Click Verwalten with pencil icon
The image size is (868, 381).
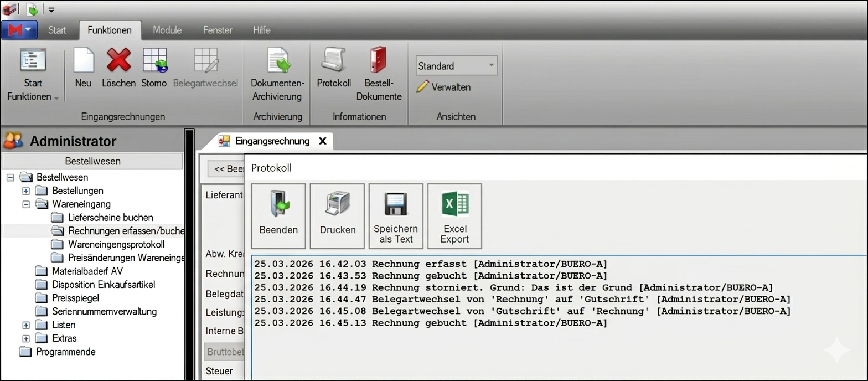[x=444, y=87]
